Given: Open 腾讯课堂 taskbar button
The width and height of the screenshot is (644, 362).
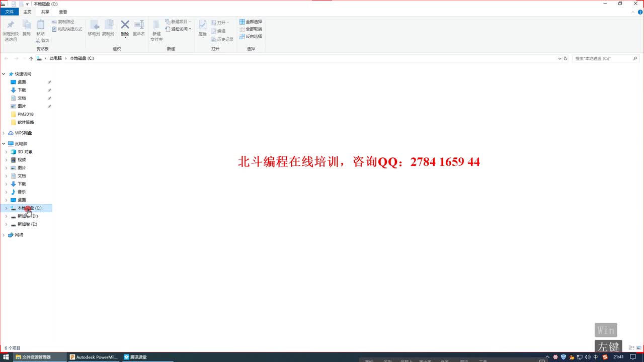Looking at the screenshot, I should coord(147,357).
